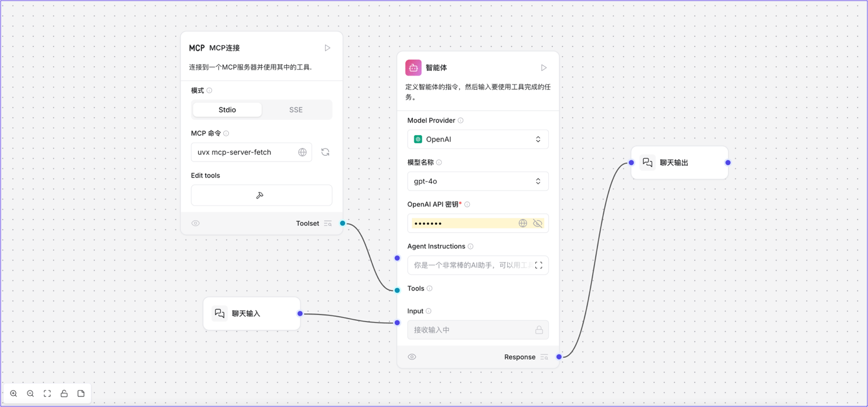
Task: Open the Model Provider OpenAI dropdown
Action: pyautogui.click(x=477, y=139)
